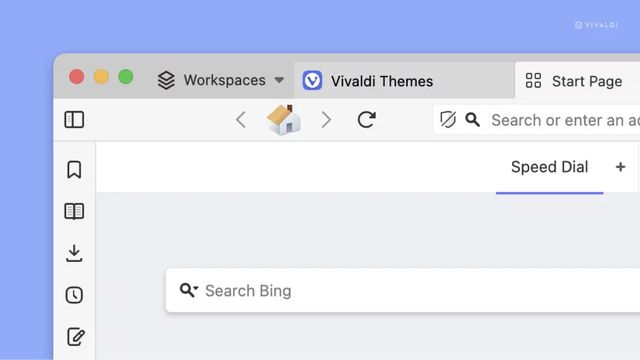Image resolution: width=640 pixels, height=360 pixels.
Task: Reload the current page
Action: tap(367, 120)
